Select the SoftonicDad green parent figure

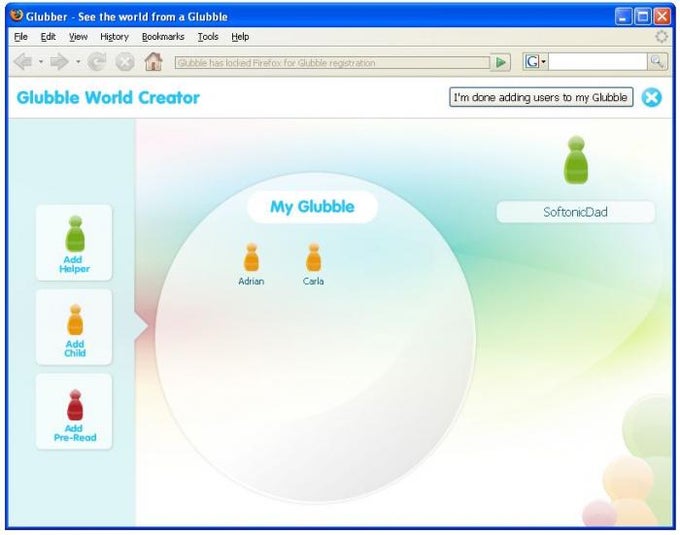576,160
